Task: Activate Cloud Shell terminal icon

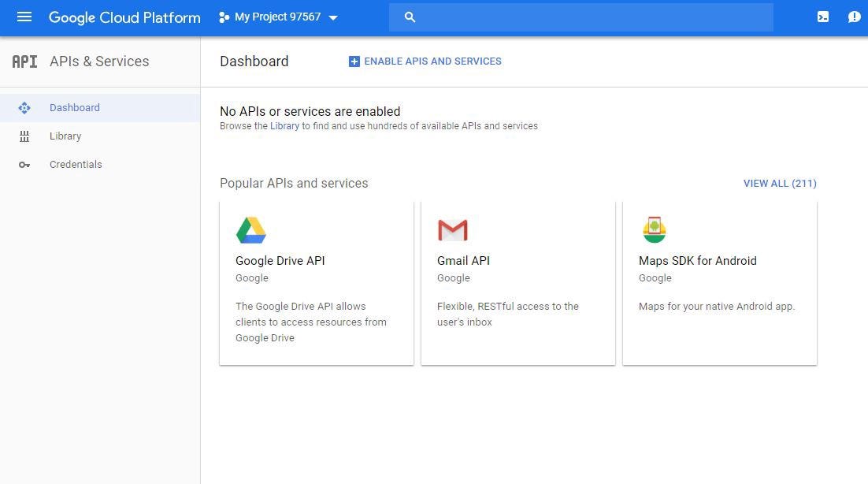Action: point(823,17)
